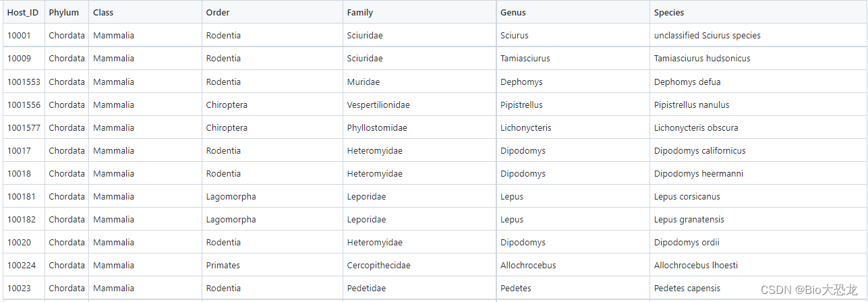Click the Primates order cell
The height and width of the screenshot is (302, 868).
tap(272, 265)
